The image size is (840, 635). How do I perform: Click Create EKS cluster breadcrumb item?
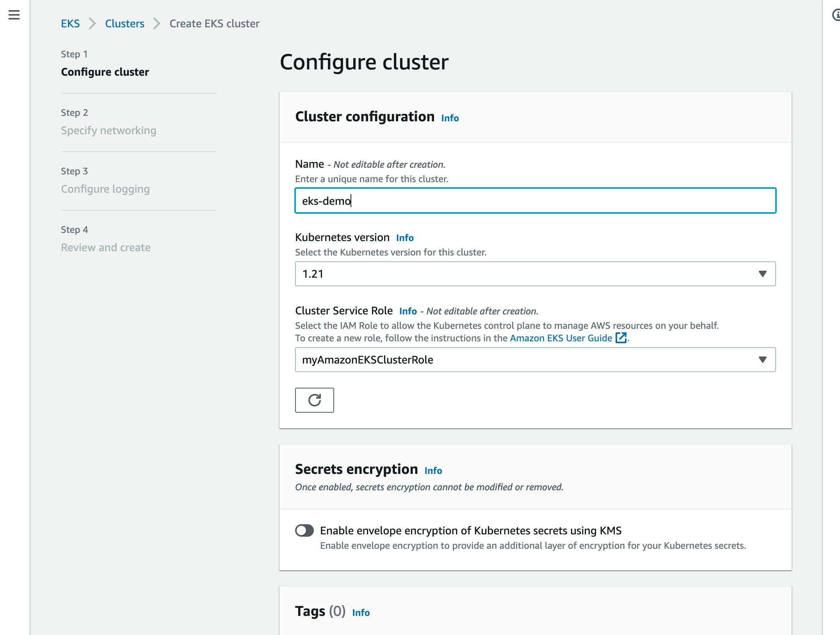click(214, 23)
